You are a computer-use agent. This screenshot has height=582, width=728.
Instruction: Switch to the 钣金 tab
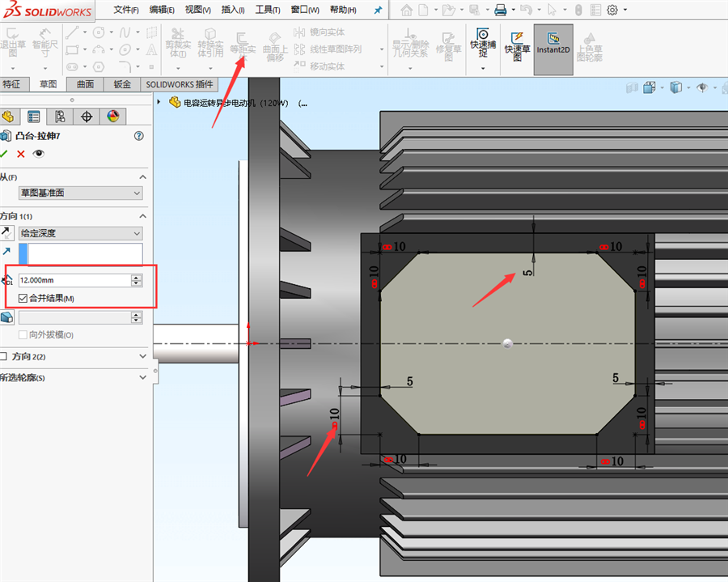[x=122, y=84]
